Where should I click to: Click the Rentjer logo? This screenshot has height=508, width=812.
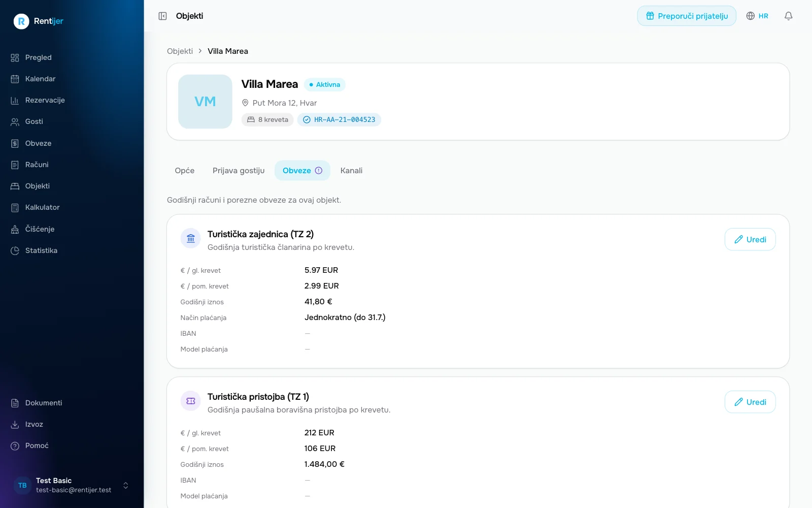(39, 21)
